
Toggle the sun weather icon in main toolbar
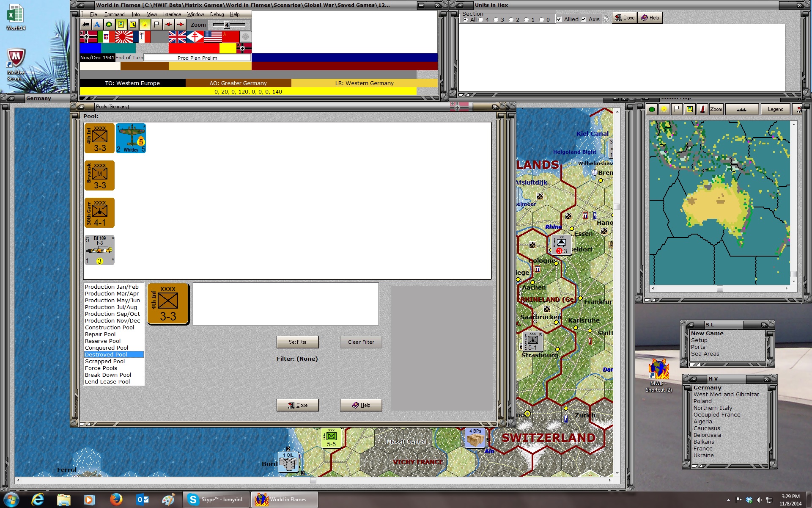click(x=145, y=25)
